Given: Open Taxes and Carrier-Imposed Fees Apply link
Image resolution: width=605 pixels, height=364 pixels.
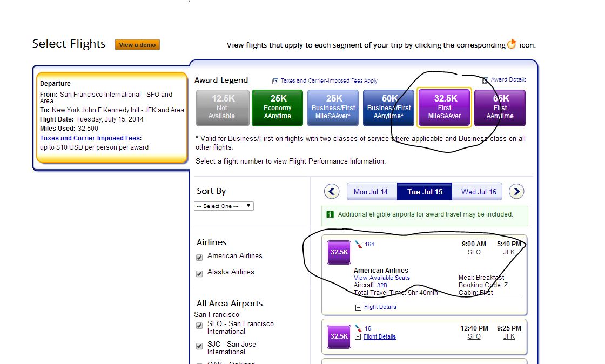Looking at the screenshot, I should coord(329,80).
